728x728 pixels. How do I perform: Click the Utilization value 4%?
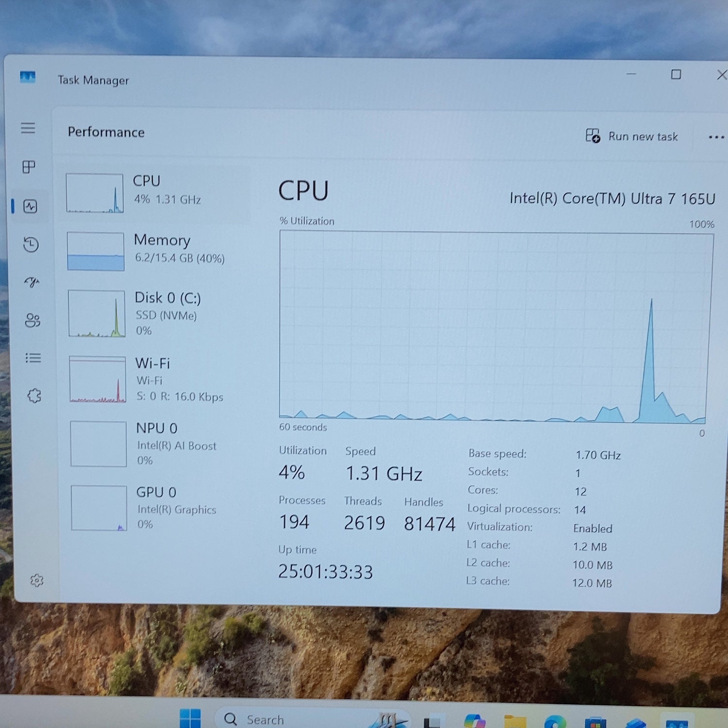click(292, 472)
